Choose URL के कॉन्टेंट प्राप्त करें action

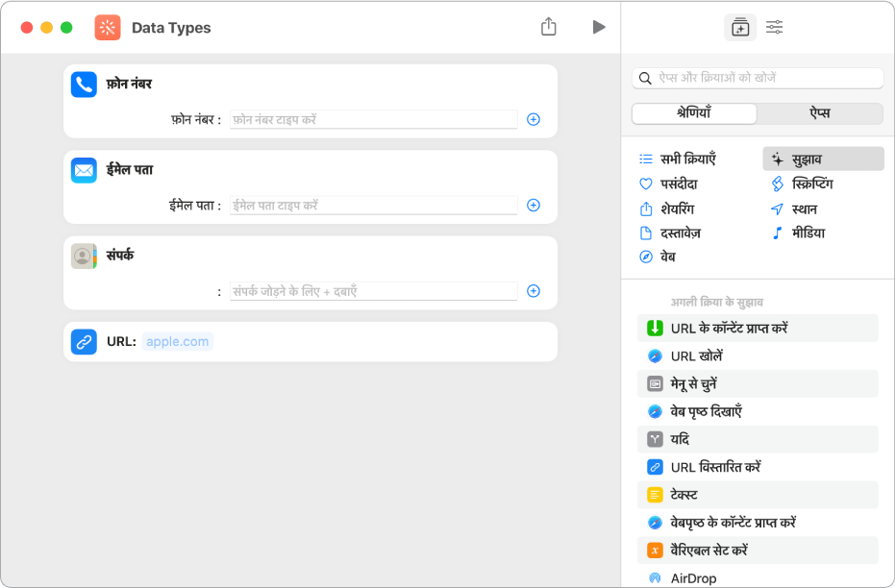758,328
